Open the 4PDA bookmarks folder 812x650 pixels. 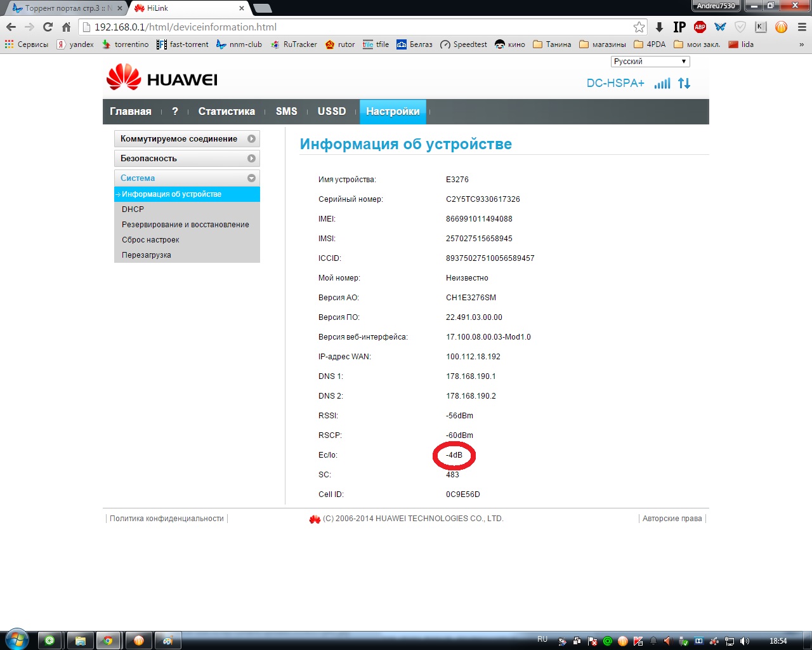coord(650,44)
